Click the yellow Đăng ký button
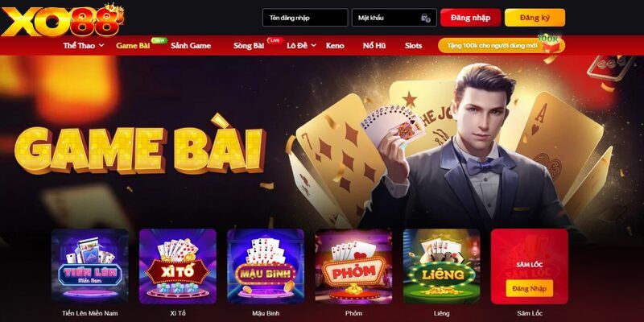Image resolution: width=644 pixels, height=322 pixels. pyautogui.click(x=535, y=18)
